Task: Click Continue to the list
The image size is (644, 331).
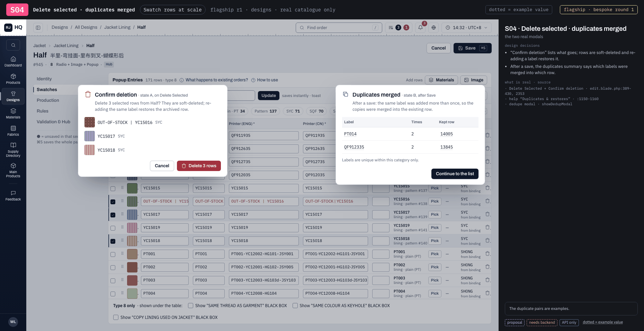Action: click(x=455, y=174)
